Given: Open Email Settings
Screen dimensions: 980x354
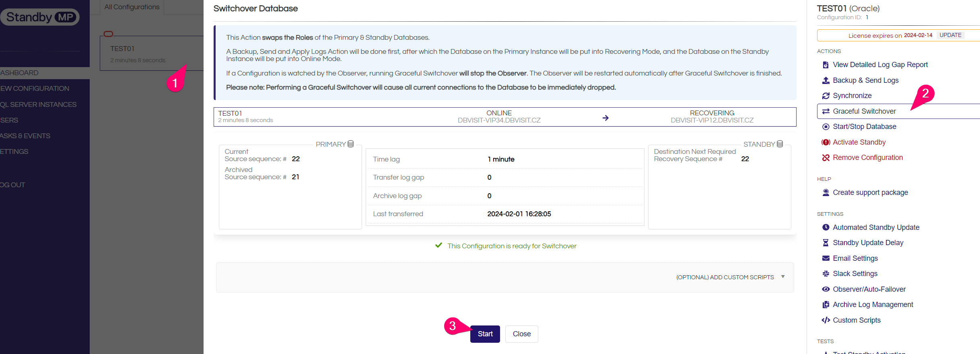Looking at the screenshot, I should pos(855,258).
